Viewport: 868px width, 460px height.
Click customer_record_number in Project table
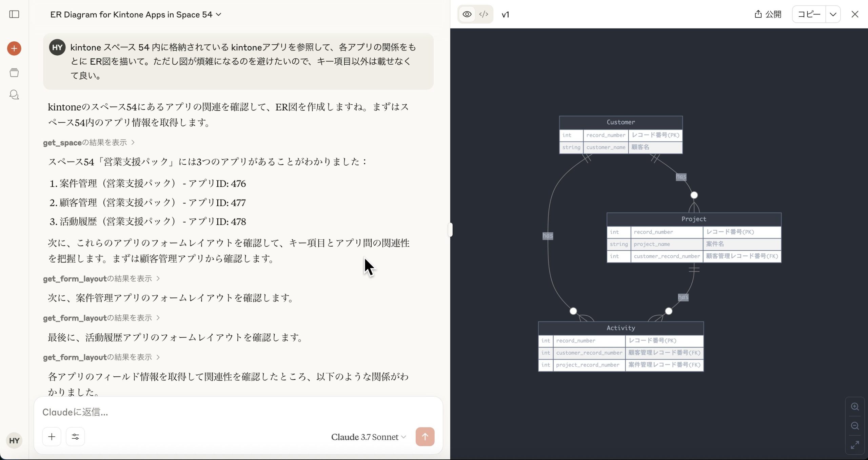[667, 256]
